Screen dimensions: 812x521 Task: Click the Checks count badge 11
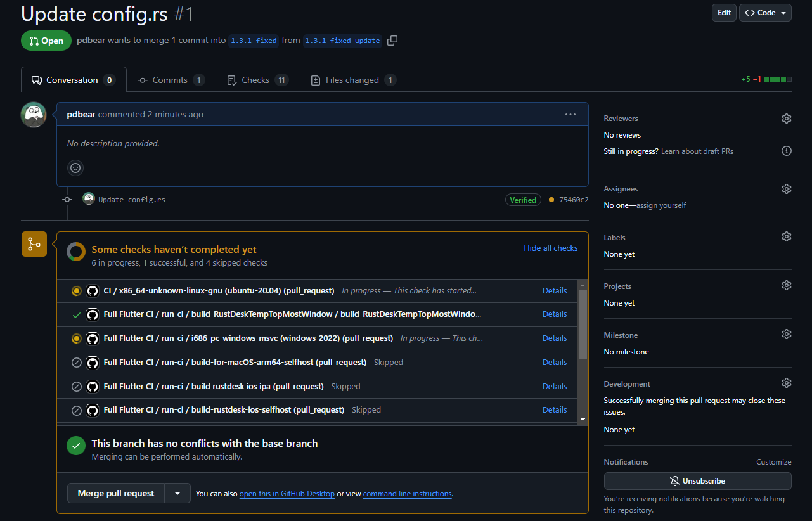281,80
